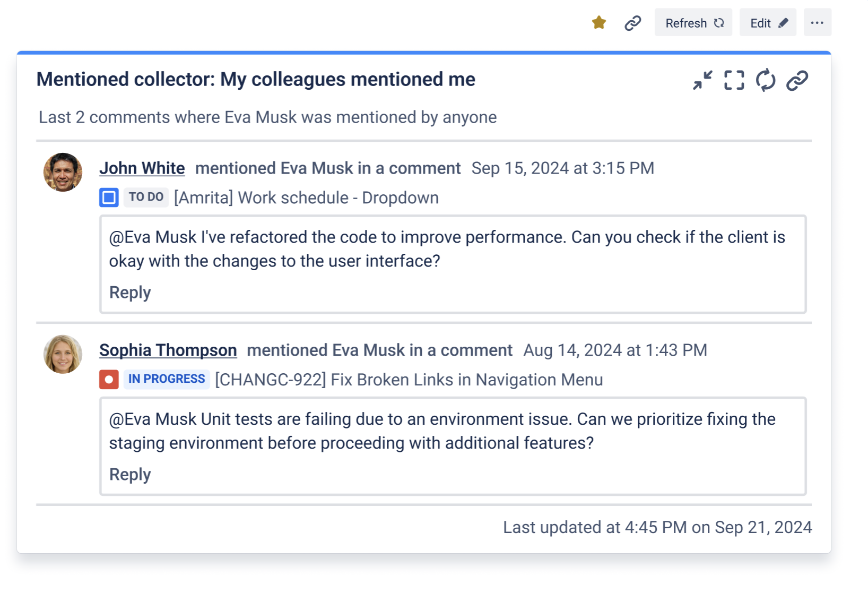Open CHANGC-922 Fix Broken Links issue
Image resolution: width=868 pixels, height=601 pixels.
409,380
